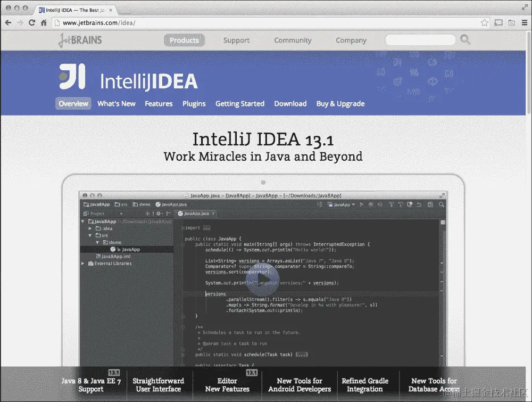Click the Run with Coverage icon

pyautogui.click(x=379, y=204)
